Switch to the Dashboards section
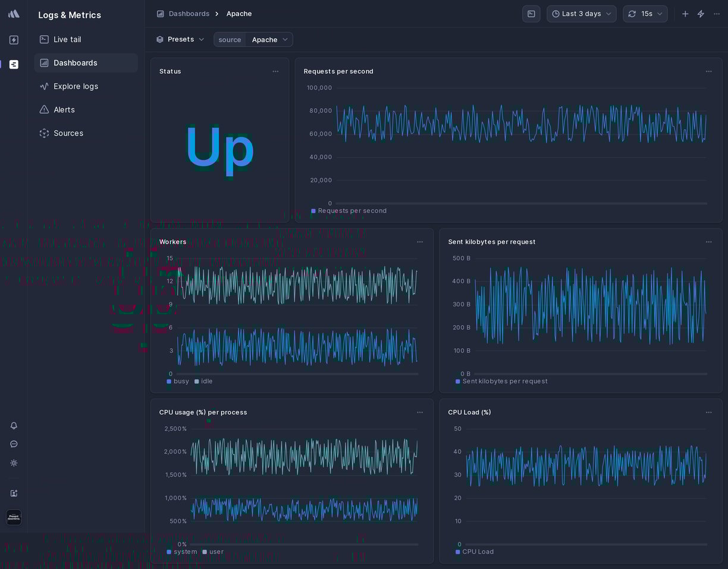728x569 pixels. (76, 62)
